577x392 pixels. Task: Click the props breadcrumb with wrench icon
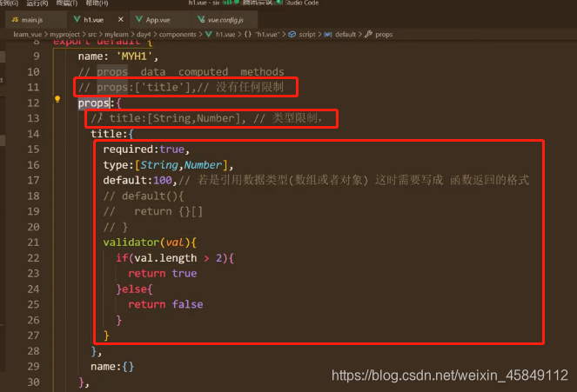pyautogui.click(x=384, y=35)
